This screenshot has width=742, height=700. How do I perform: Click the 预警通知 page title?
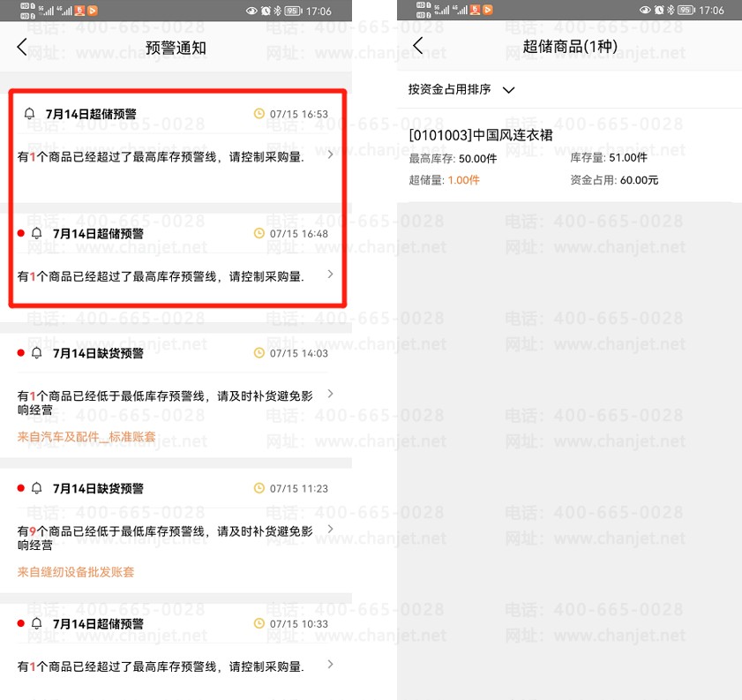click(176, 48)
